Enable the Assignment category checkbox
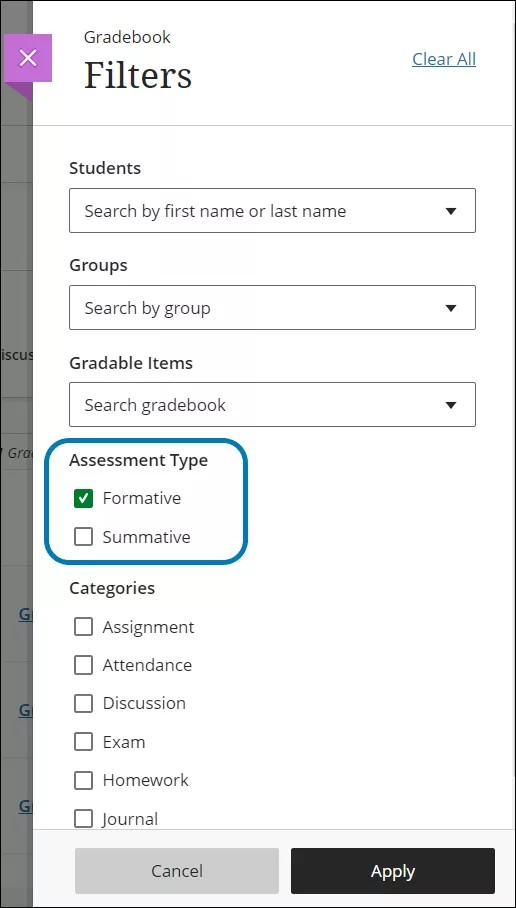This screenshot has width=516, height=908. click(x=83, y=627)
